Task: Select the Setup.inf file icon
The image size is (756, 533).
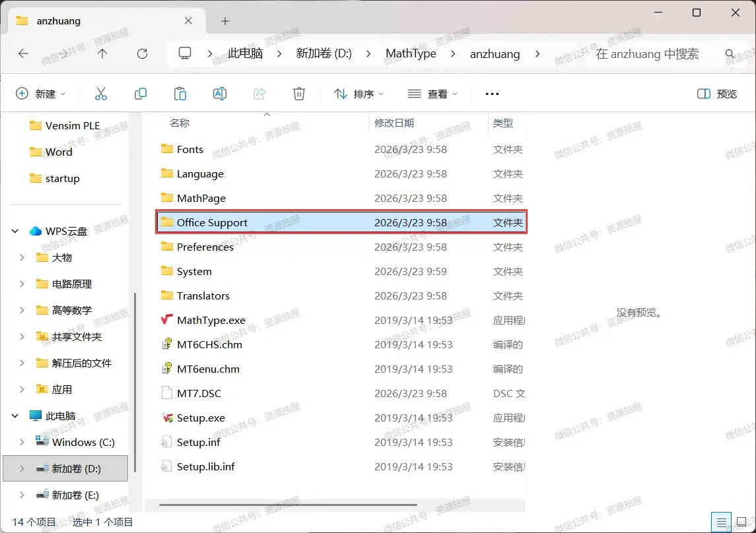Action: (x=167, y=442)
